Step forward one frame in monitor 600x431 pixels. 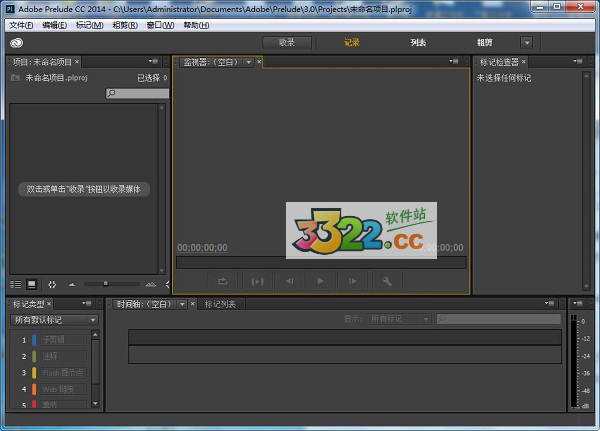pos(353,281)
